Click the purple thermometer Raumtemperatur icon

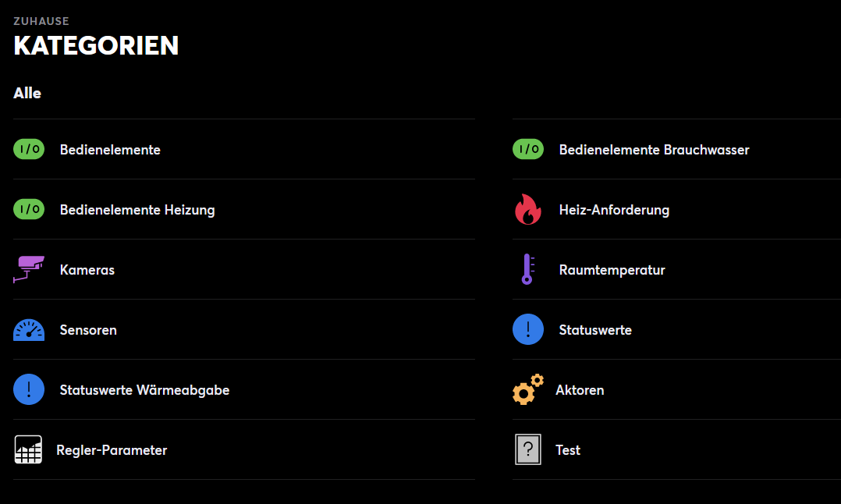click(528, 269)
